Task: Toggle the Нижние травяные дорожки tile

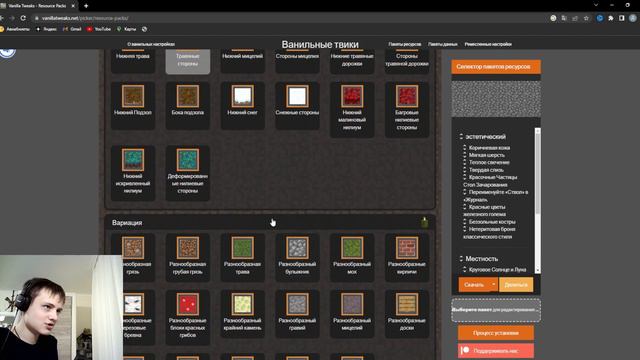Action: tap(352, 61)
